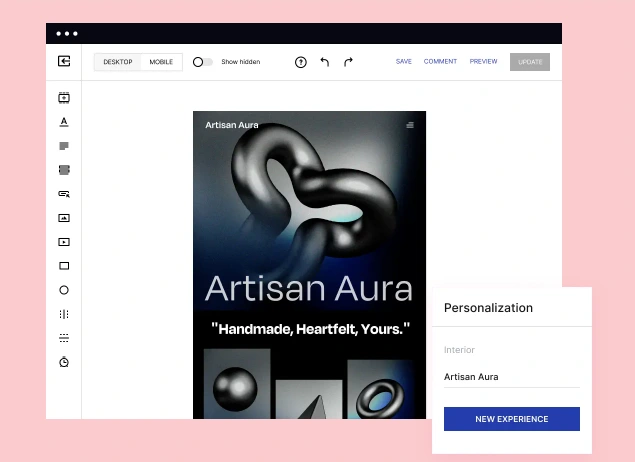The height and width of the screenshot is (462, 635).
Task: Switch to the DESKTOP view tab
Action: [118, 62]
